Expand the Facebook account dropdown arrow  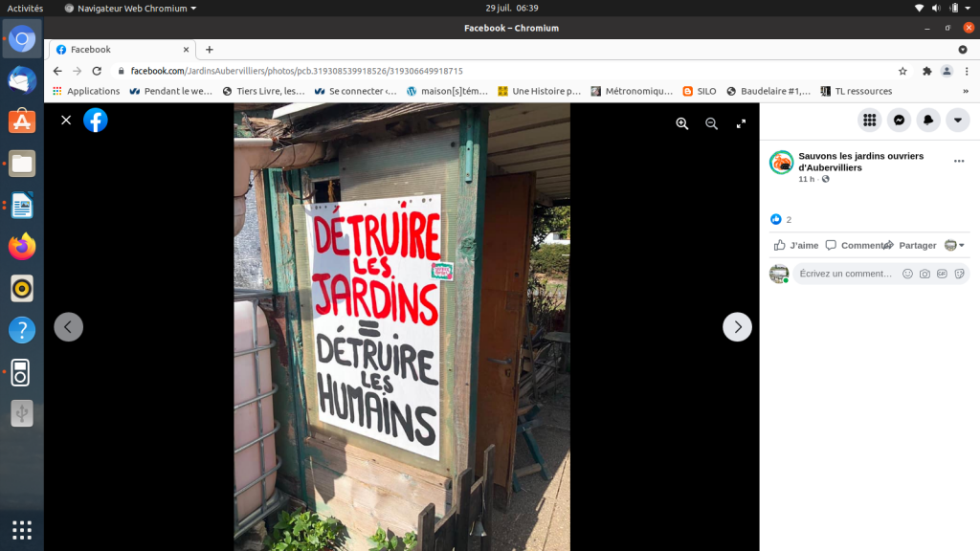pyautogui.click(x=958, y=120)
